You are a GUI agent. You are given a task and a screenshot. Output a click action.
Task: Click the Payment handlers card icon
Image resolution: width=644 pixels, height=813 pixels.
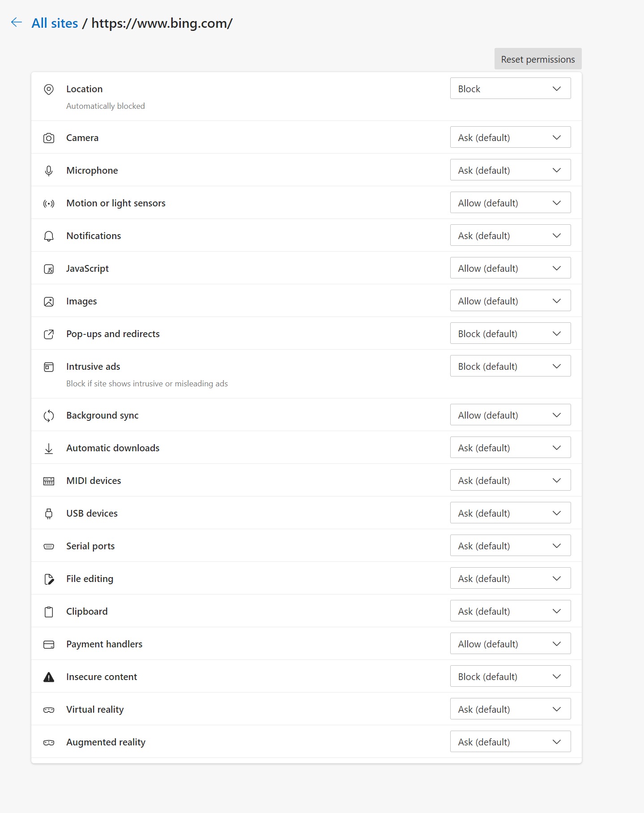[49, 644]
